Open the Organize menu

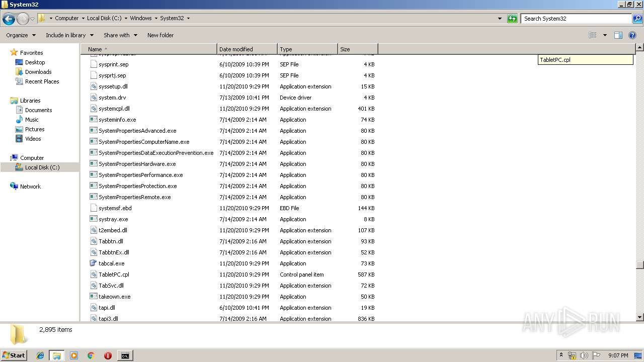click(x=21, y=35)
